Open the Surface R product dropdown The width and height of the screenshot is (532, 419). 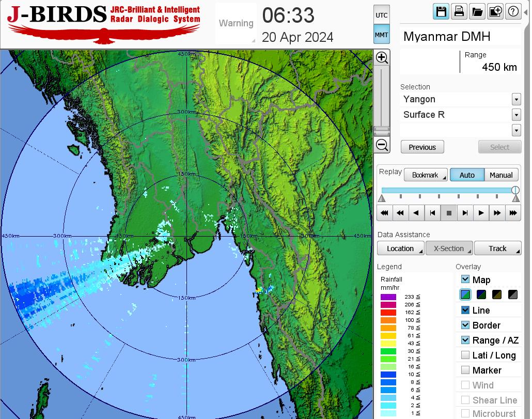click(516, 115)
